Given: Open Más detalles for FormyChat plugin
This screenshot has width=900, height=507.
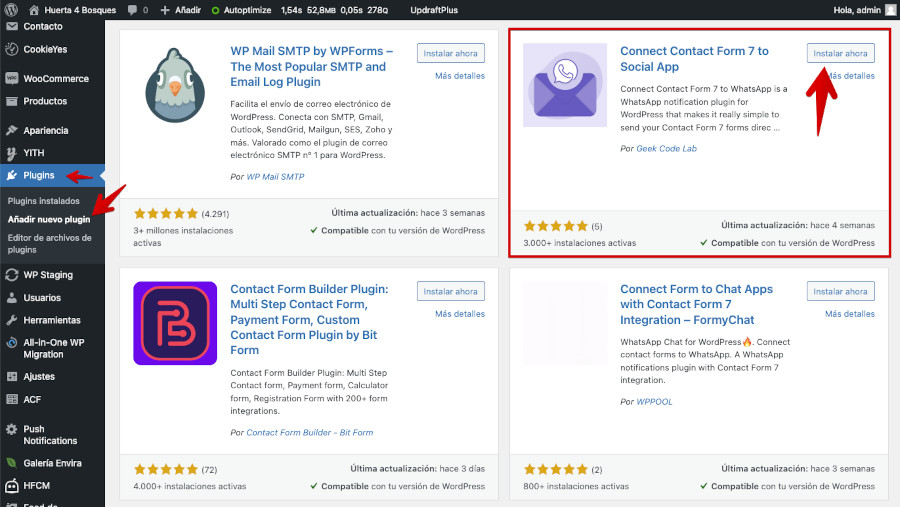Looking at the screenshot, I should 849,314.
